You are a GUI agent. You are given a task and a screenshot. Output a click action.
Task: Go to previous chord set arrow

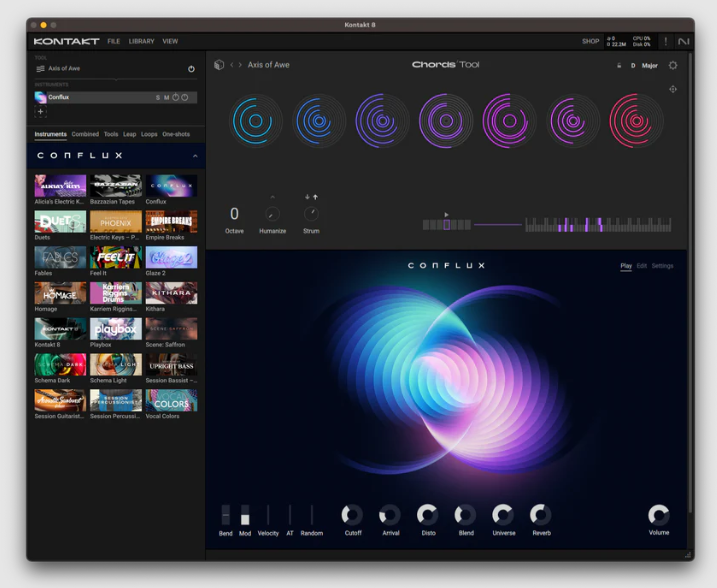click(x=232, y=65)
